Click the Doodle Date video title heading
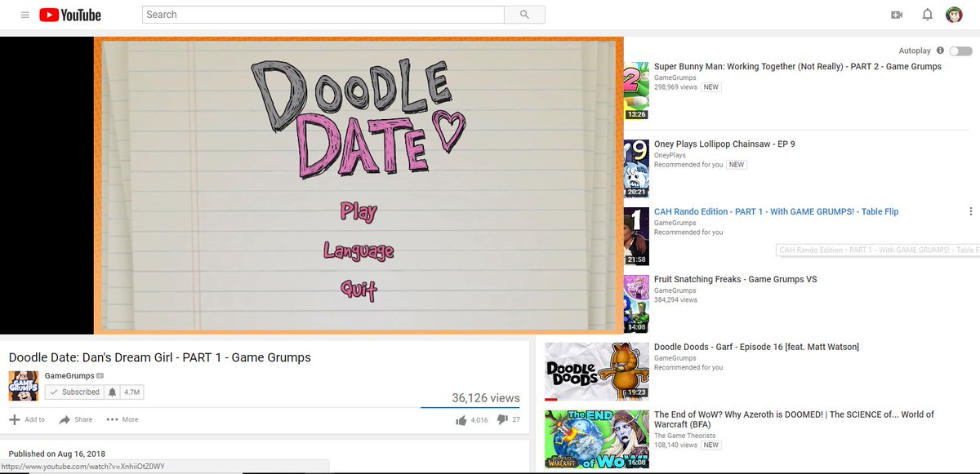This screenshot has width=980, height=474. (160, 357)
